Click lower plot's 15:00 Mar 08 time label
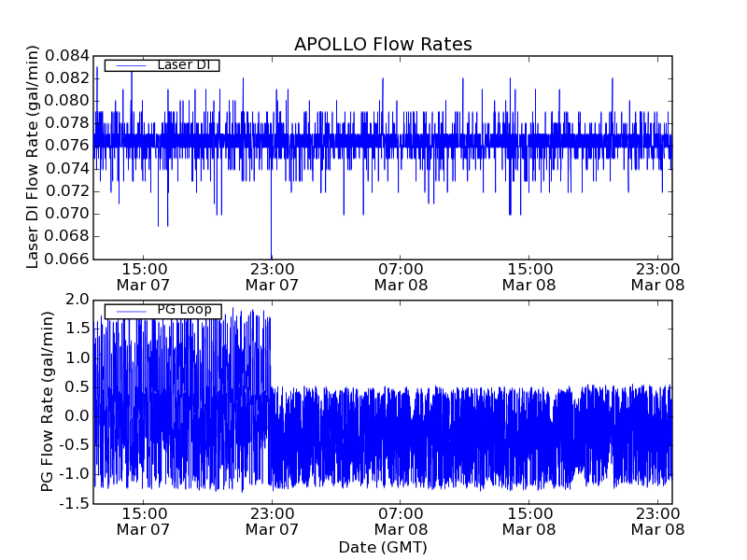The height and width of the screenshot is (560, 747). pos(529,521)
